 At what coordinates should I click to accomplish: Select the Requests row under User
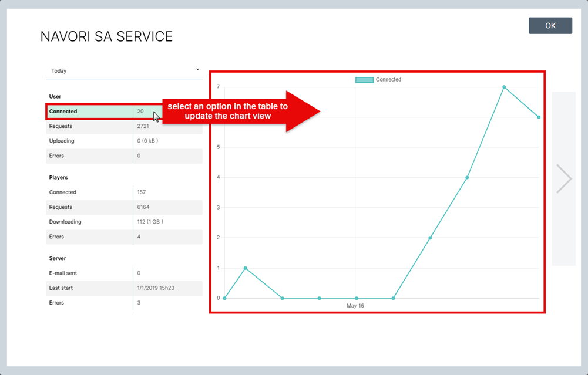click(x=124, y=126)
